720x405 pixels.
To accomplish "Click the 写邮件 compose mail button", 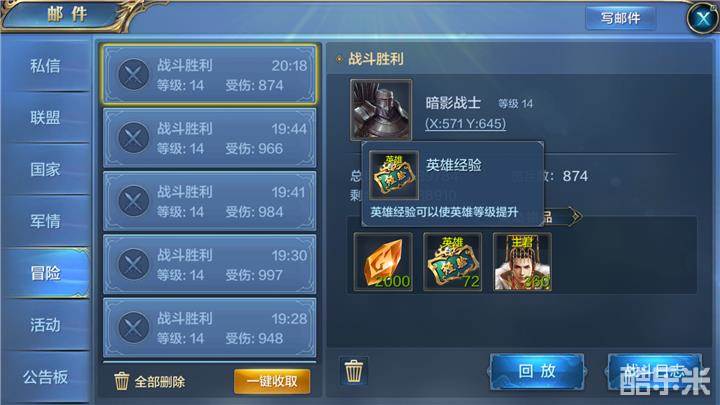I will pos(620,18).
